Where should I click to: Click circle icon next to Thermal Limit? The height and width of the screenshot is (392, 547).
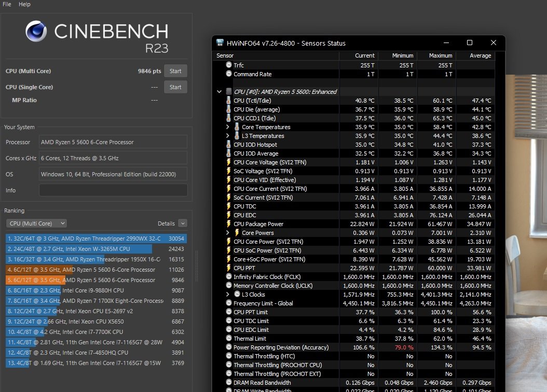(x=229, y=338)
